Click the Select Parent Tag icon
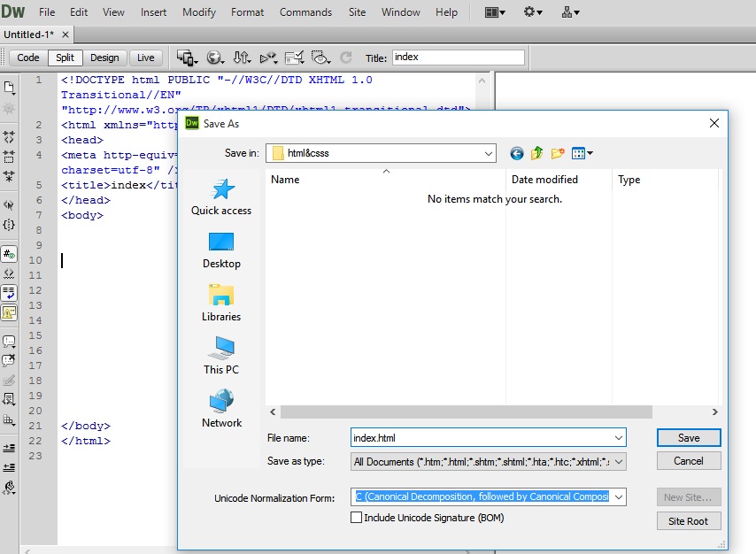This screenshot has width=756, height=554. tap(9, 205)
